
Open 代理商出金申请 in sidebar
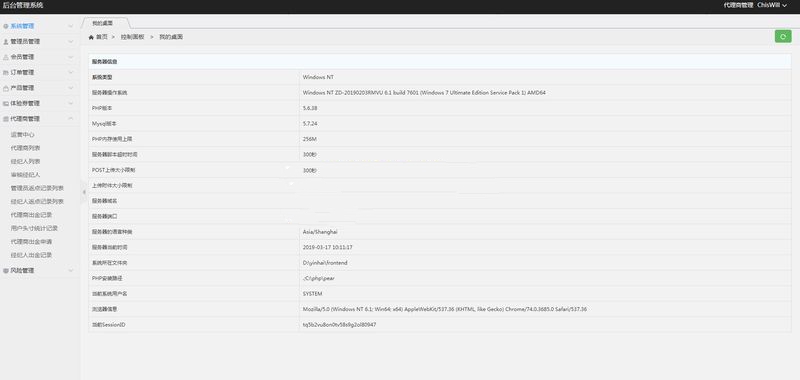pos(31,241)
